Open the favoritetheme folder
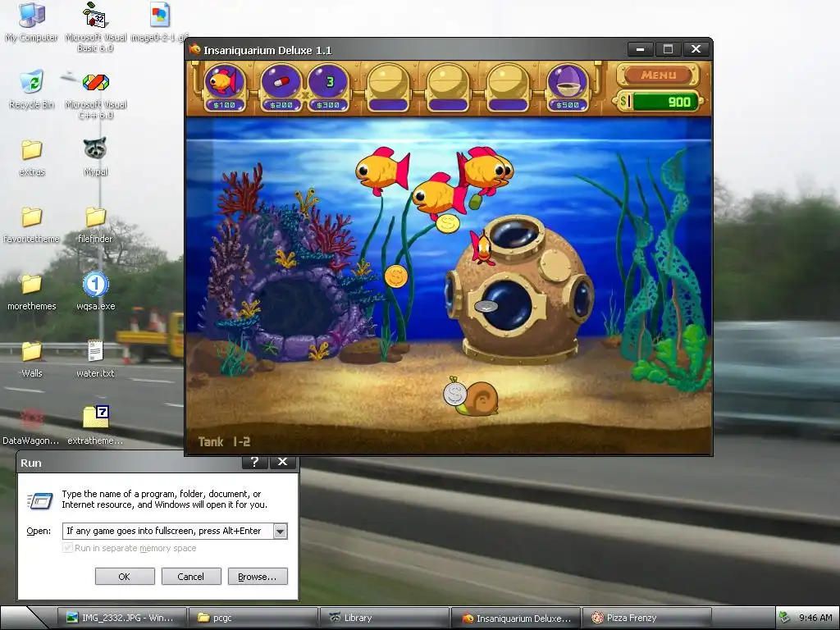This screenshot has width=840, height=630. pos(31,225)
